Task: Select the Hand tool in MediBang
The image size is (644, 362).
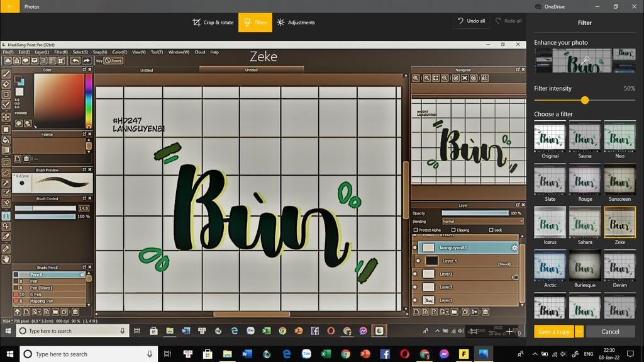Action: (x=6, y=259)
